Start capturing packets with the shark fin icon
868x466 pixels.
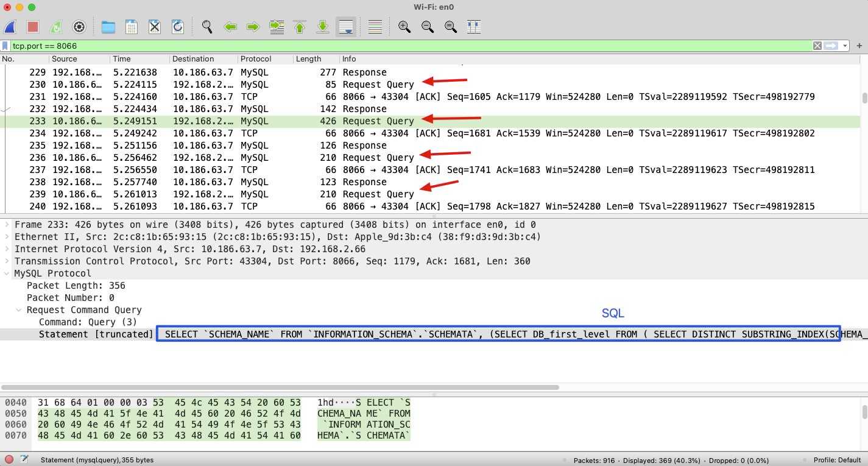coord(10,27)
